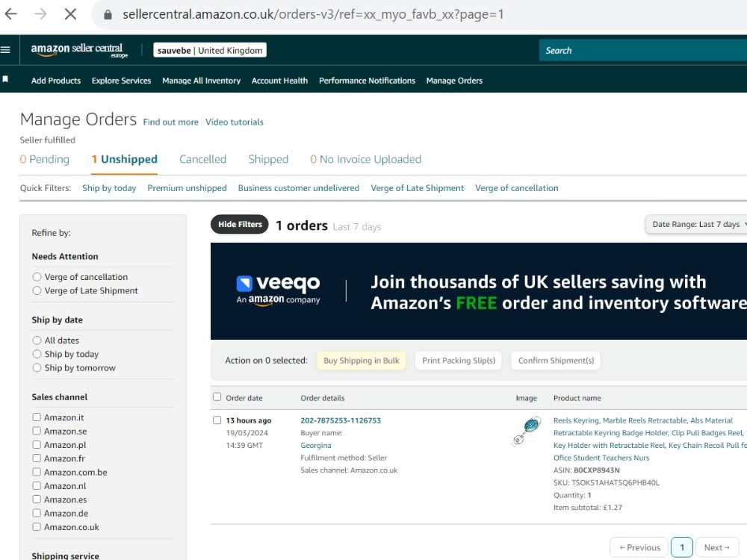Check the Amazon.fr sales channel
Viewport: 747px width, 560px height.
tap(37, 458)
